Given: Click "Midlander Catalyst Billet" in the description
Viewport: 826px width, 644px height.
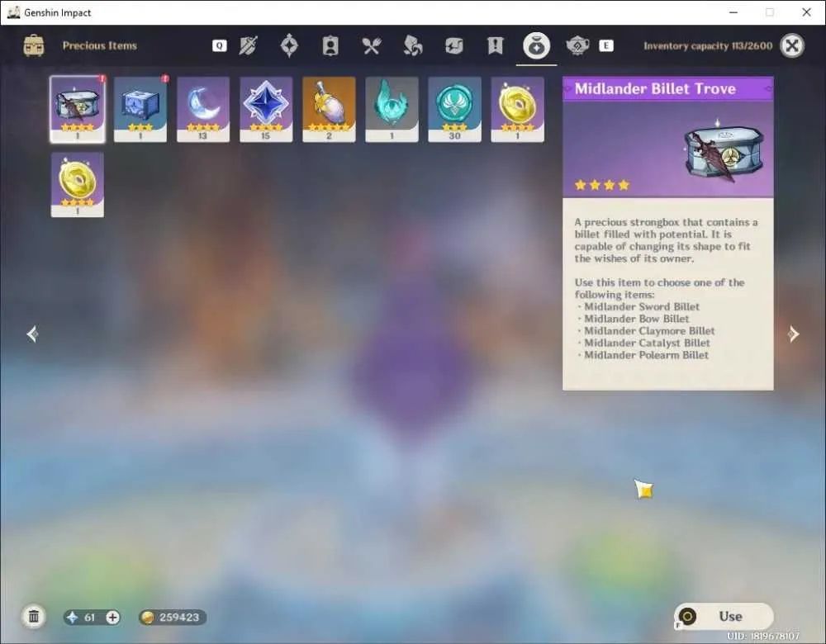Looking at the screenshot, I should pyautogui.click(x=647, y=343).
